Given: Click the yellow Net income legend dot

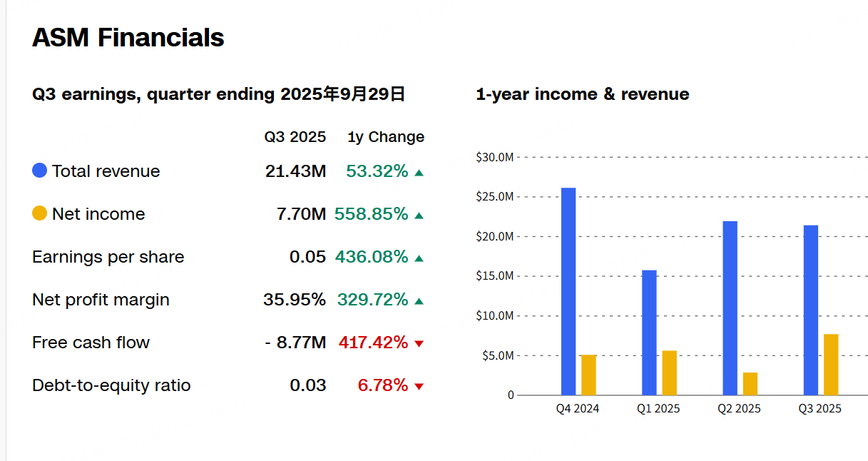Looking at the screenshot, I should 40,213.
